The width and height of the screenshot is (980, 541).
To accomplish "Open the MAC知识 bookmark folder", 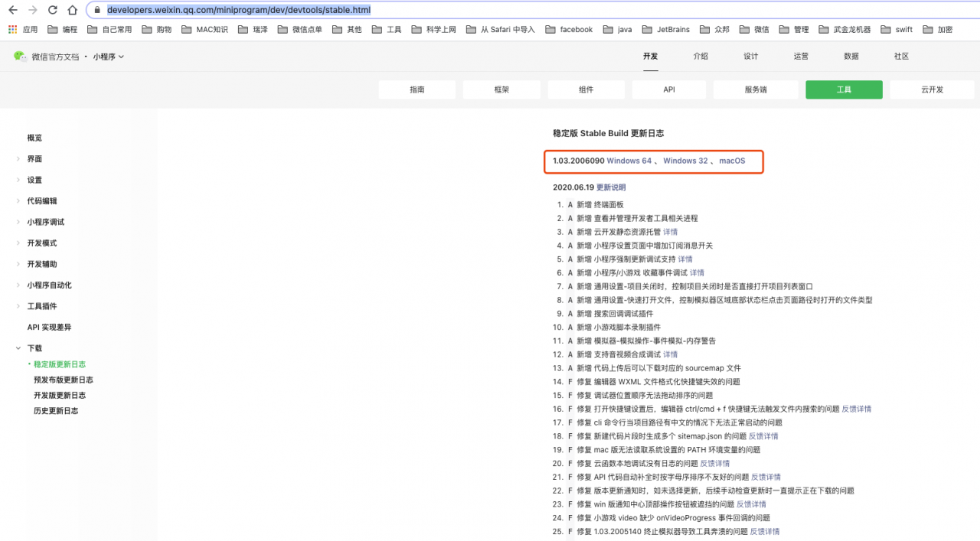I will [x=204, y=29].
